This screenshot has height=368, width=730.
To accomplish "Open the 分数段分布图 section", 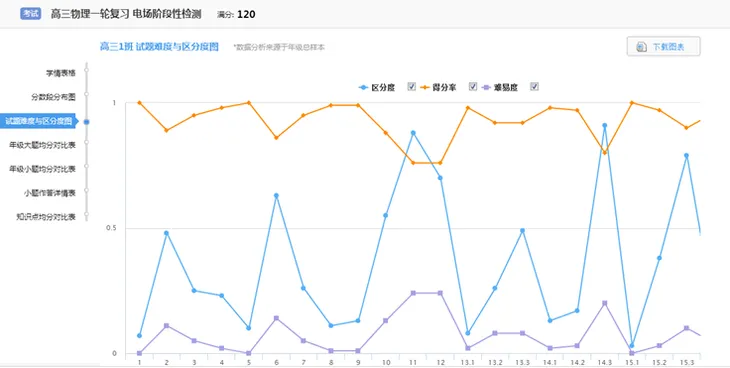I will point(53,97).
